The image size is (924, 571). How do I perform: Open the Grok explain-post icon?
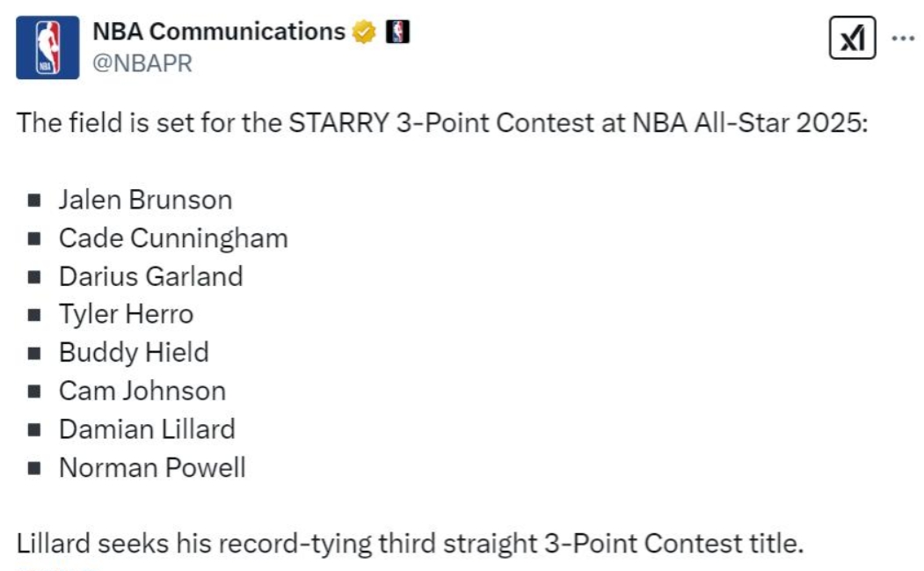(852, 39)
